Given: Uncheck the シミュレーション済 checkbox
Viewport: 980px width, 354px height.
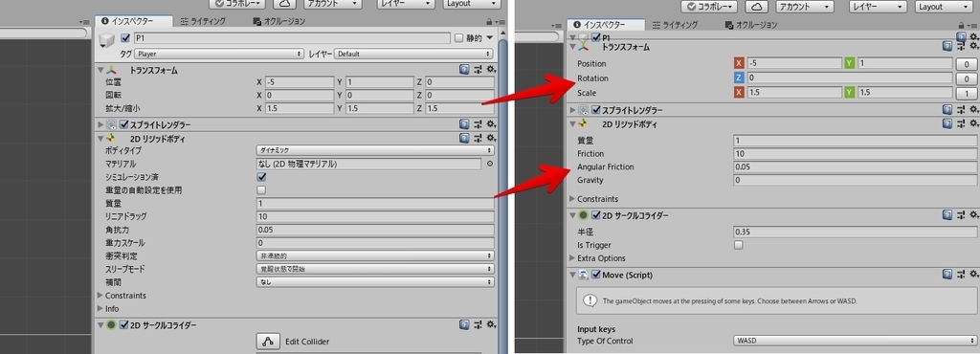Looking at the screenshot, I should coord(262,177).
